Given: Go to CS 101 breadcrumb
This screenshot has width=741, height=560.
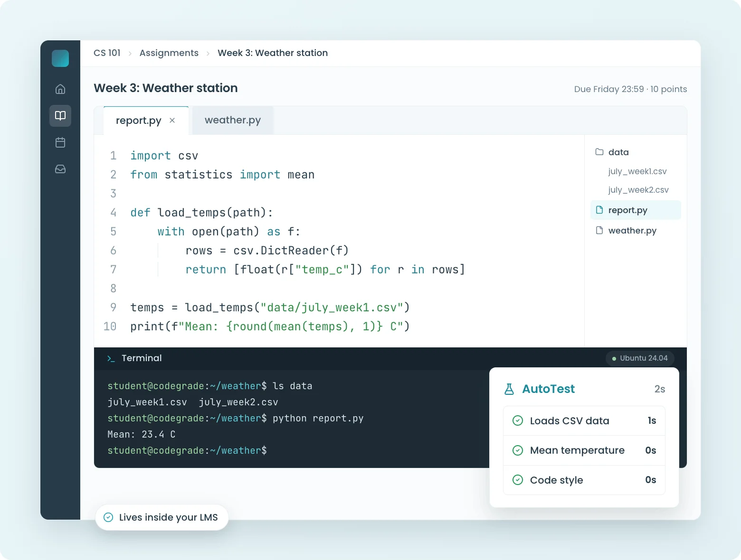Looking at the screenshot, I should tap(107, 53).
